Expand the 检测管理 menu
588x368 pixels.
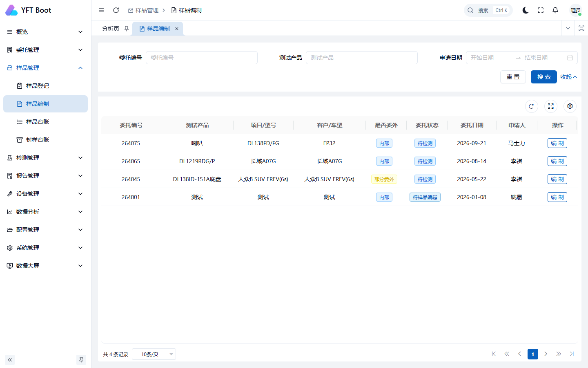click(45, 158)
